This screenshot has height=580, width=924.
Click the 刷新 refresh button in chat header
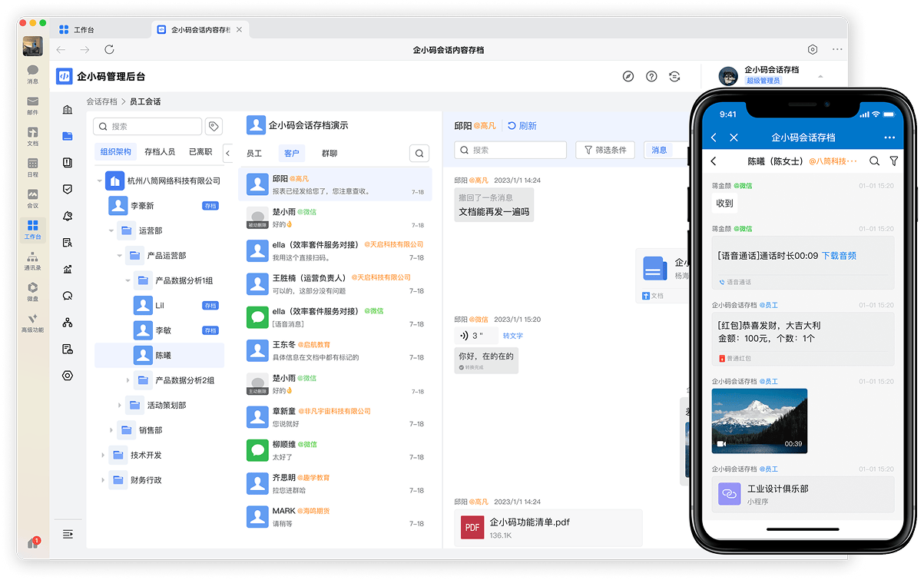tap(524, 126)
